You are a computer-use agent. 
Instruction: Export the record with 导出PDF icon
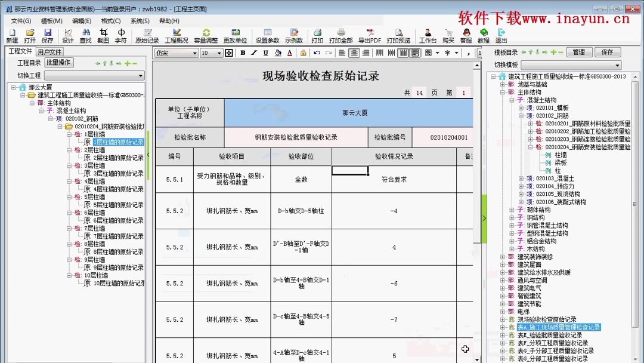(x=370, y=35)
